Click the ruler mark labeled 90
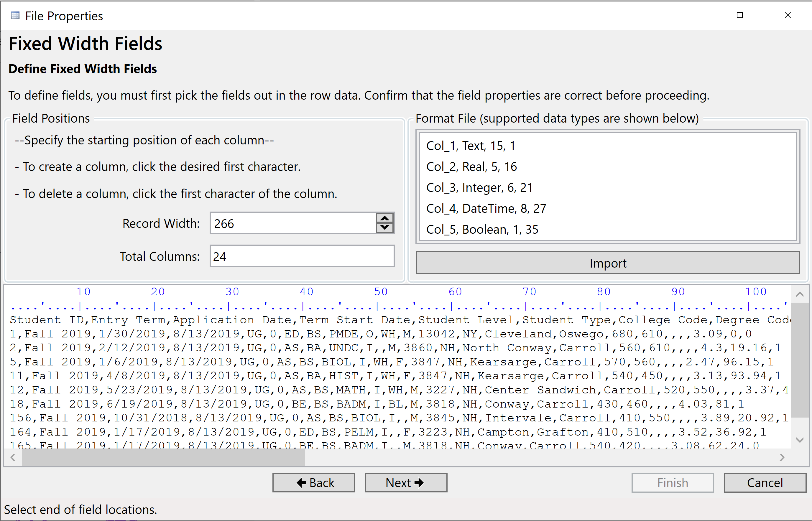 pyautogui.click(x=678, y=292)
